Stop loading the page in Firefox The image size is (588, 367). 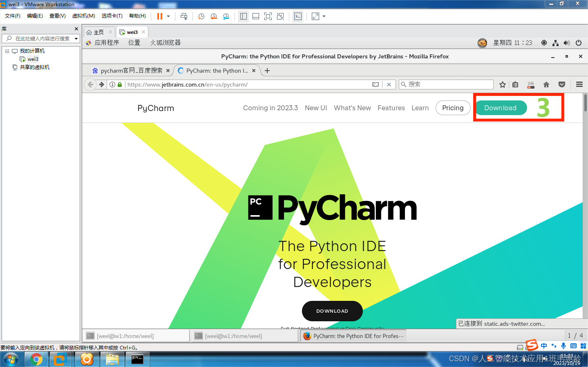click(x=389, y=85)
